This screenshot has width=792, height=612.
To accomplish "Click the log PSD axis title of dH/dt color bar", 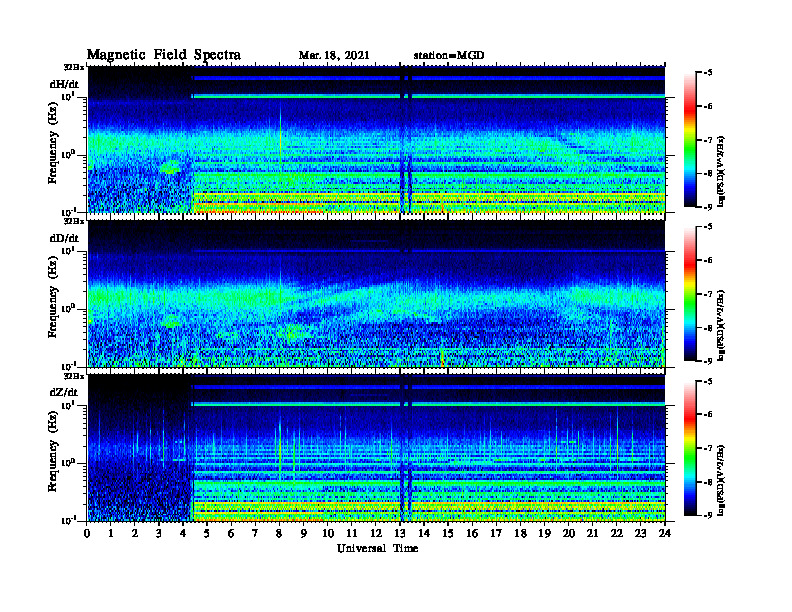I will pyautogui.click(x=722, y=171).
